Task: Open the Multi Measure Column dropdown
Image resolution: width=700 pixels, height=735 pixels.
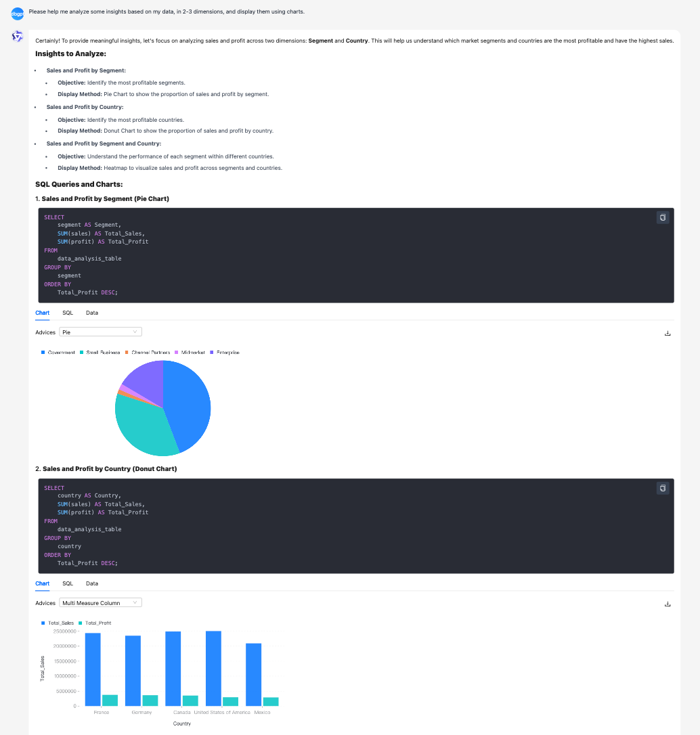Action: 100,603
